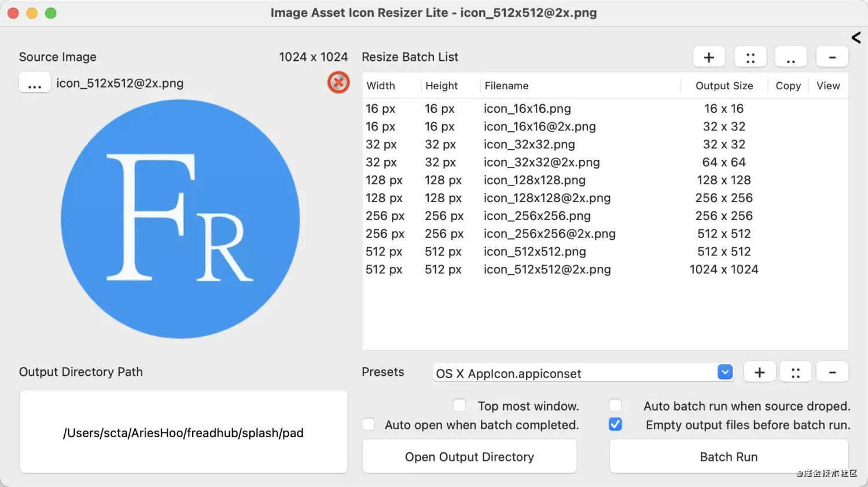
Task: Click the minus button above batch list
Action: tap(832, 57)
